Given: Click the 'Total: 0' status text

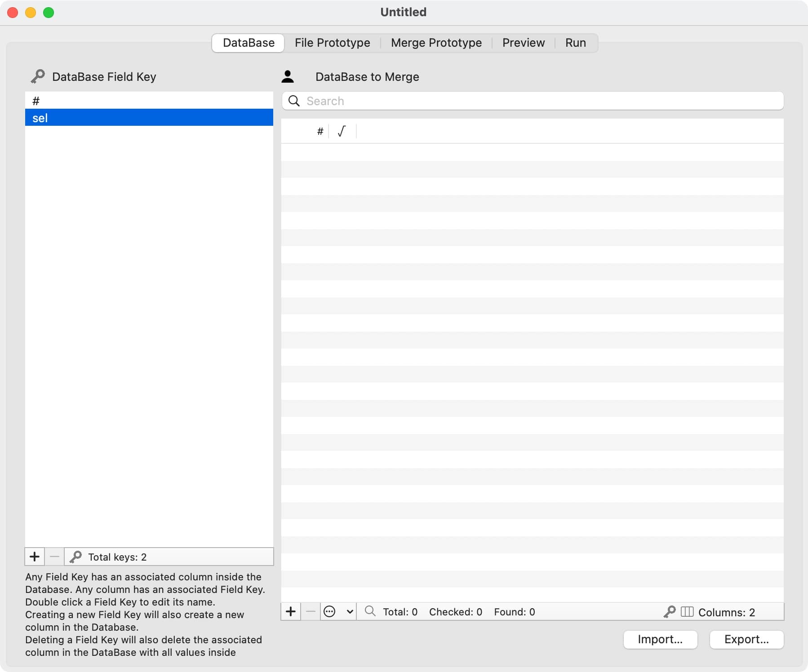Looking at the screenshot, I should pyautogui.click(x=400, y=612).
